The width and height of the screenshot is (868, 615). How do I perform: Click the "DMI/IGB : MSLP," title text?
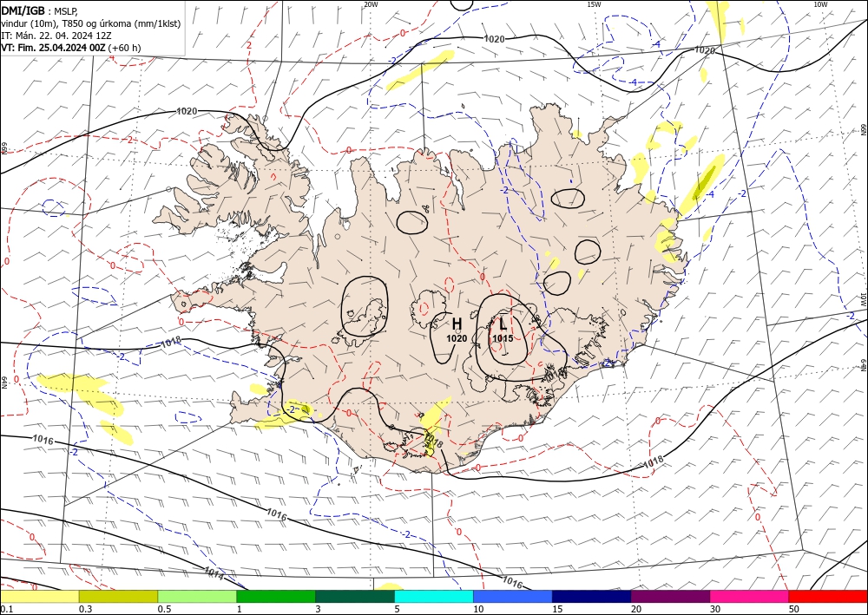(39, 10)
